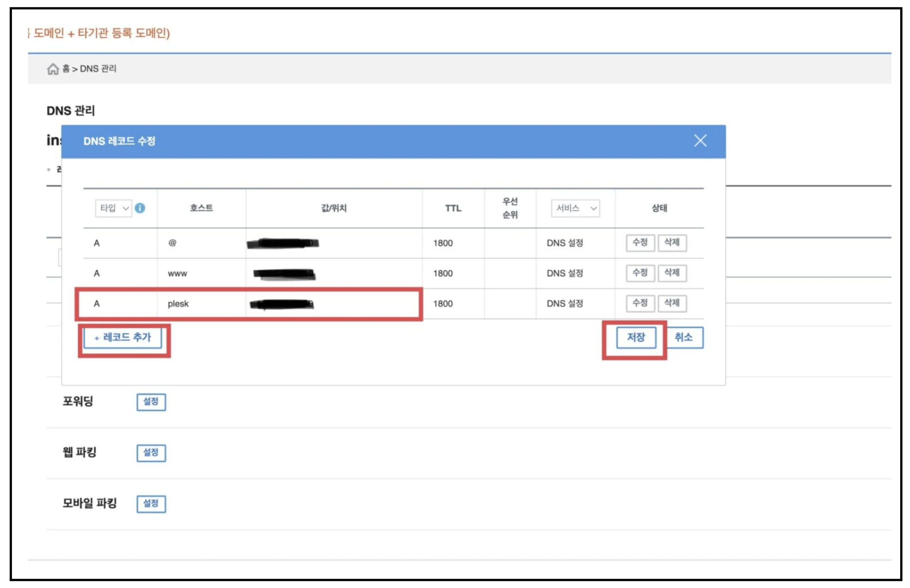Click the 레코드 추가 button
This screenshot has height=588, width=910.
pyautogui.click(x=123, y=338)
